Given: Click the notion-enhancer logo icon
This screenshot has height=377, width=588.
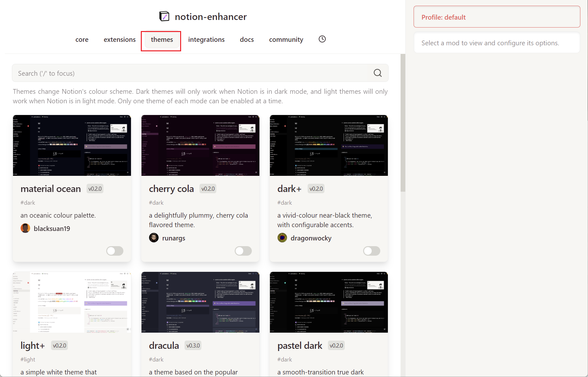Looking at the screenshot, I should [x=164, y=16].
